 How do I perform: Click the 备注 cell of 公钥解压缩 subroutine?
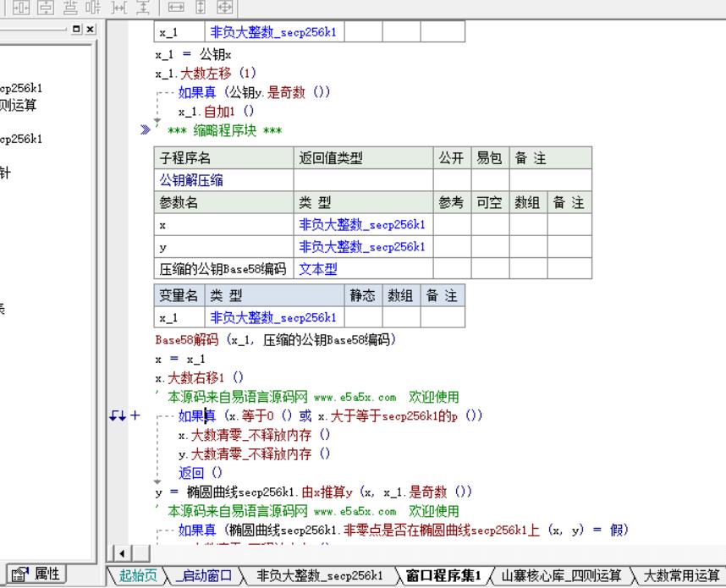point(551,179)
